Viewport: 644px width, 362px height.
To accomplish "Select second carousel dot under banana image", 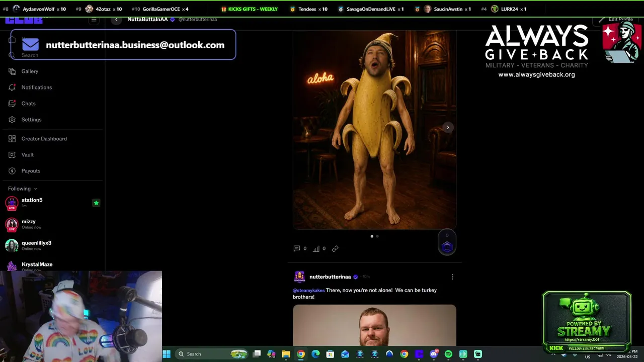I will [x=377, y=236].
